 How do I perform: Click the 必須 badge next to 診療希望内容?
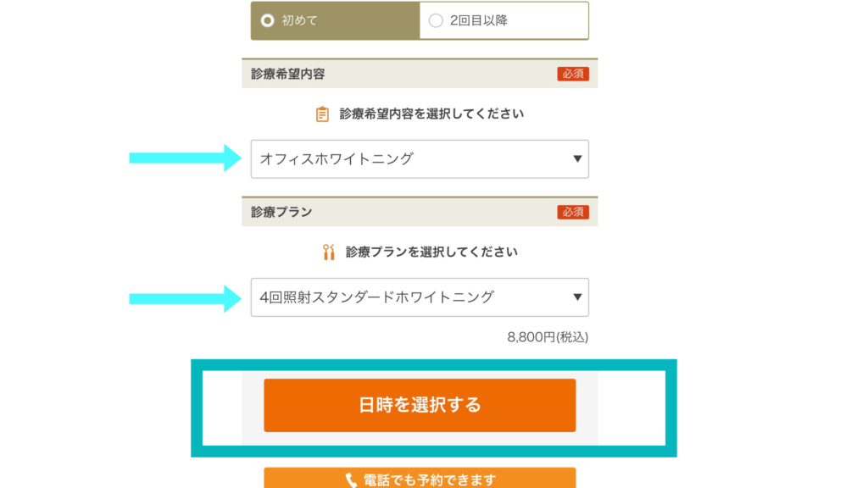tap(573, 74)
